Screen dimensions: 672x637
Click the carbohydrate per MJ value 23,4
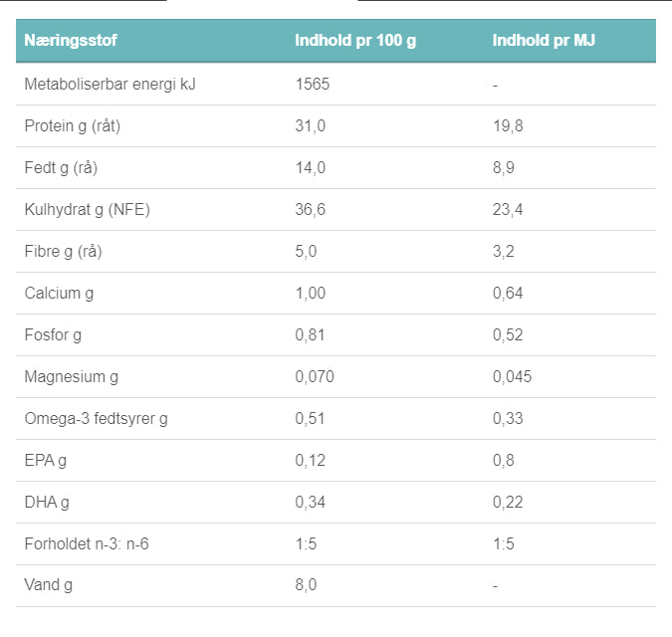(x=507, y=209)
